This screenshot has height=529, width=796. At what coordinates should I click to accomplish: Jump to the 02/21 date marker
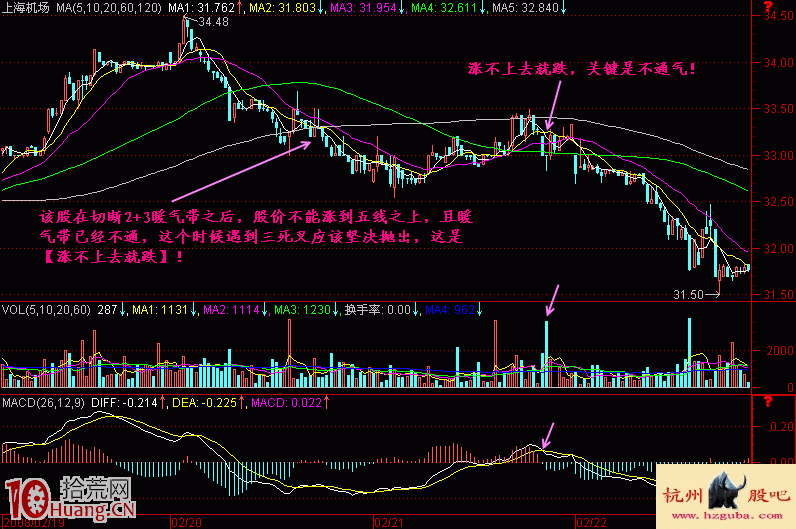pos(389,522)
